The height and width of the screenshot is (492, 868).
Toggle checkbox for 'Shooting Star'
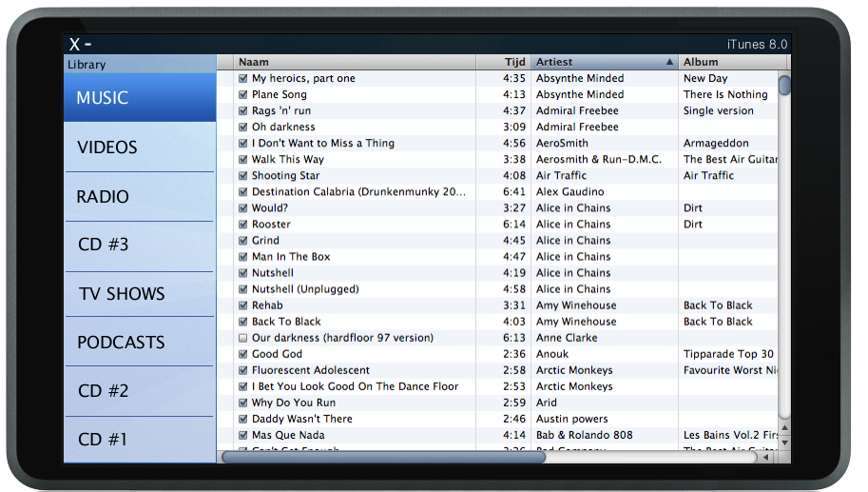[243, 176]
